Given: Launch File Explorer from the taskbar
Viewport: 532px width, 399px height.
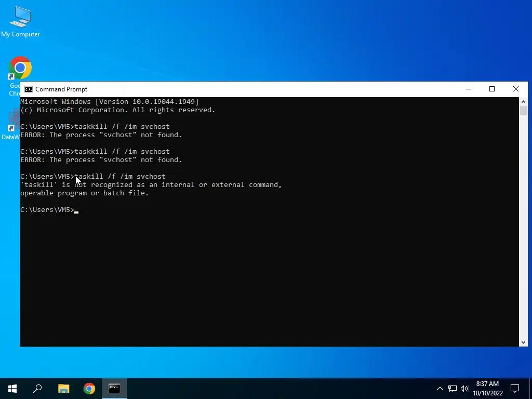Looking at the screenshot, I should coord(63,389).
